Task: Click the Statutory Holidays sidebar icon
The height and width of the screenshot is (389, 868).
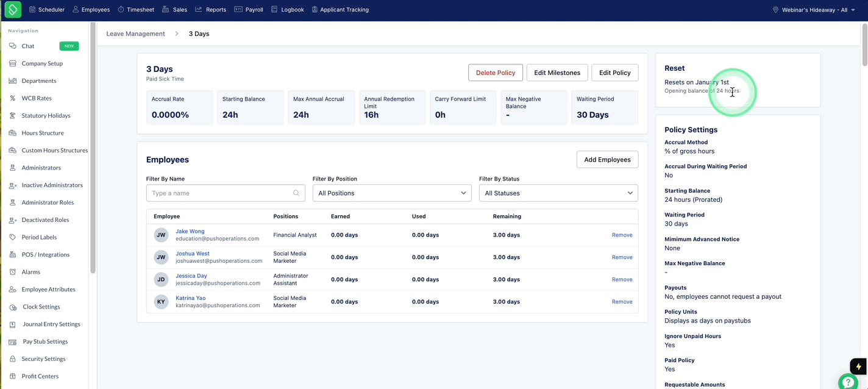Action: pos(13,116)
